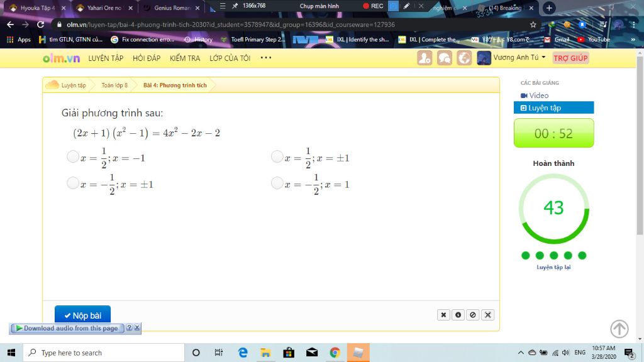Open a new browser tab

(x=549, y=8)
